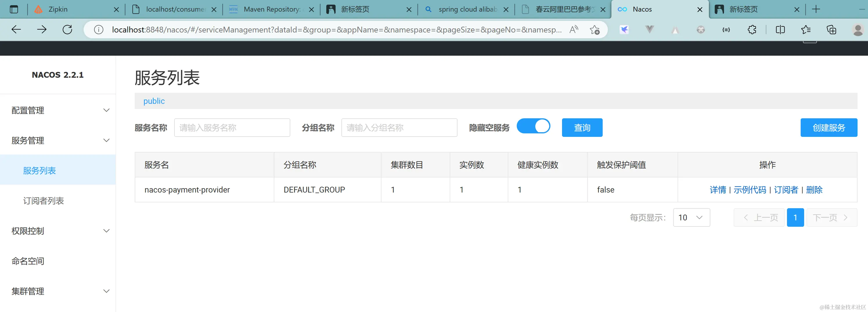
Task: Close the Zipkin tab
Action: click(116, 10)
